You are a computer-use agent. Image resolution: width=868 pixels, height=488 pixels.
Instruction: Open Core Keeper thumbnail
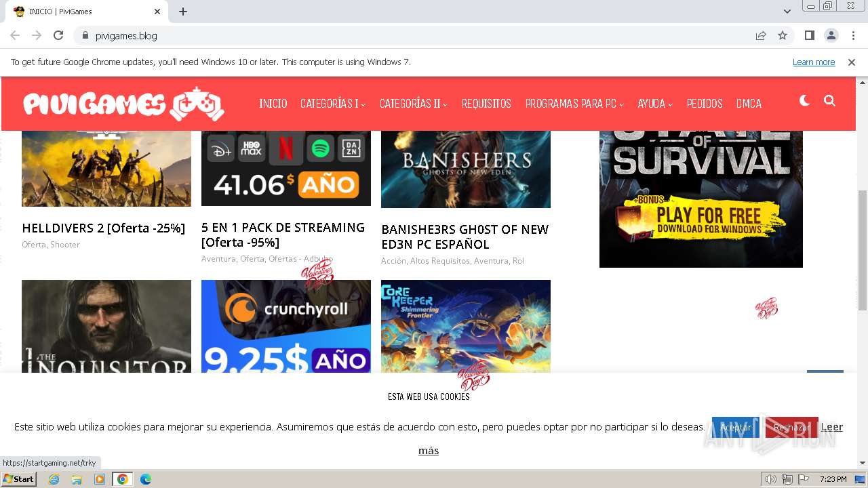pos(466,326)
